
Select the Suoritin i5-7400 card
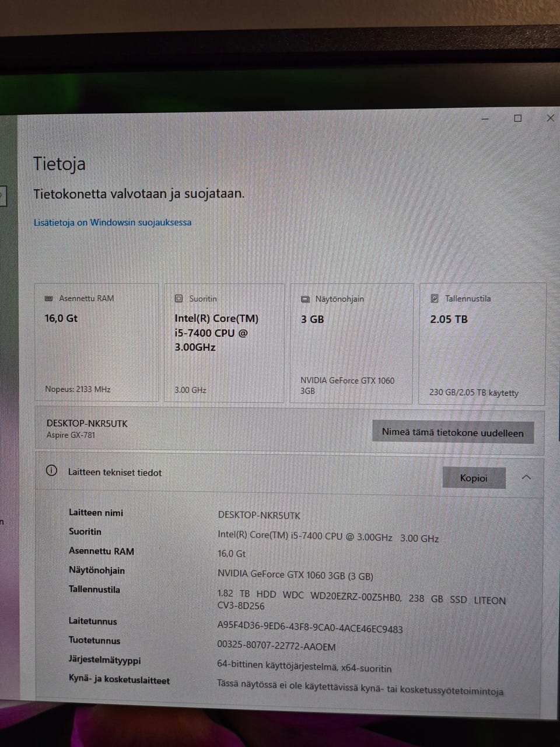click(224, 343)
